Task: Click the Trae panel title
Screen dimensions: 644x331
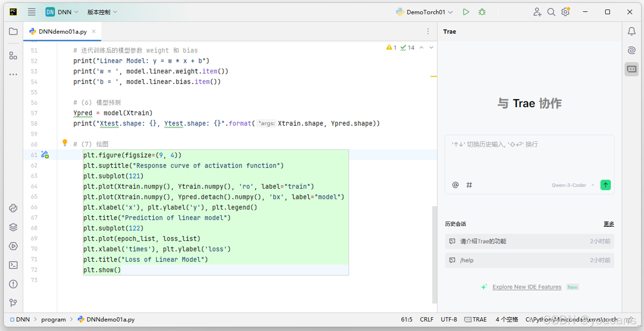Action: (x=449, y=32)
